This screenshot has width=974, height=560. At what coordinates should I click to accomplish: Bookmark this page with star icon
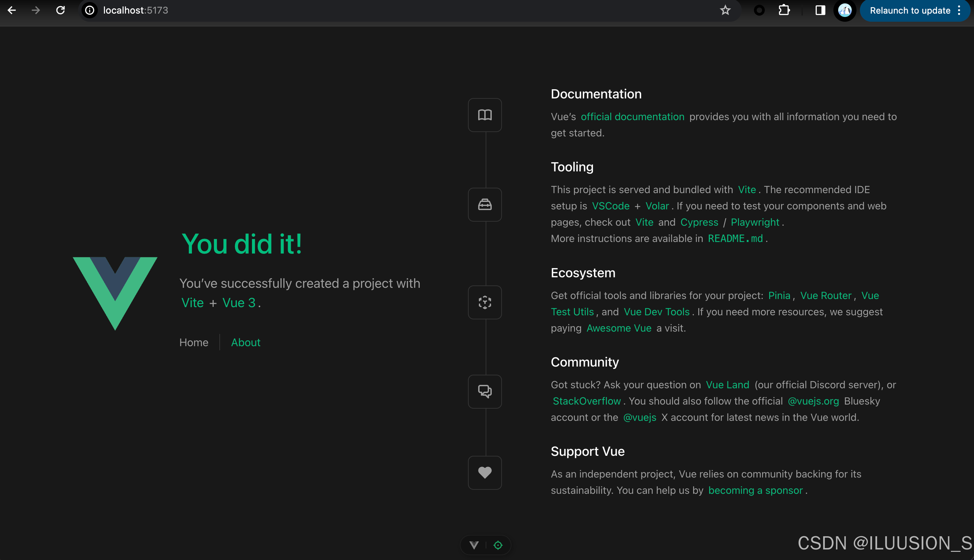coord(725,11)
